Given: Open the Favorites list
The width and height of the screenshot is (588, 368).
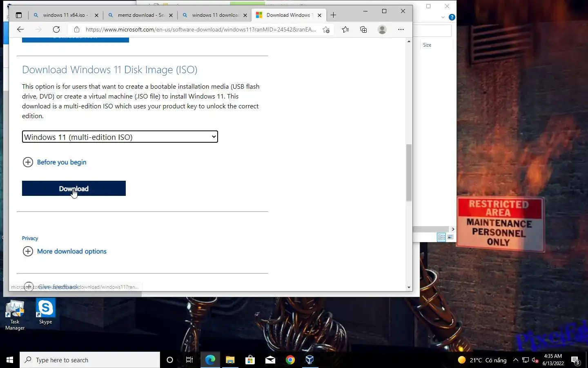Looking at the screenshot, I should click(345, 29).
